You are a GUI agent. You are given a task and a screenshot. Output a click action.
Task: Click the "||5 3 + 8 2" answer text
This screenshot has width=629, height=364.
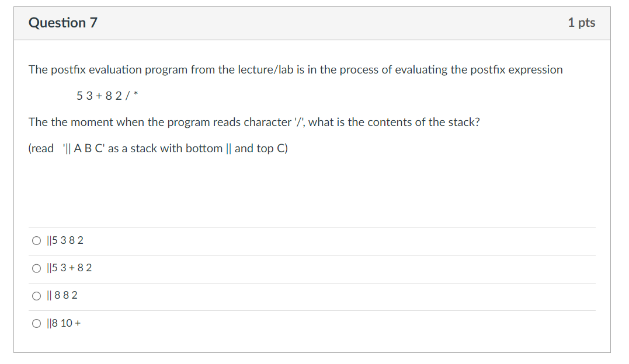tap(69, 268)
